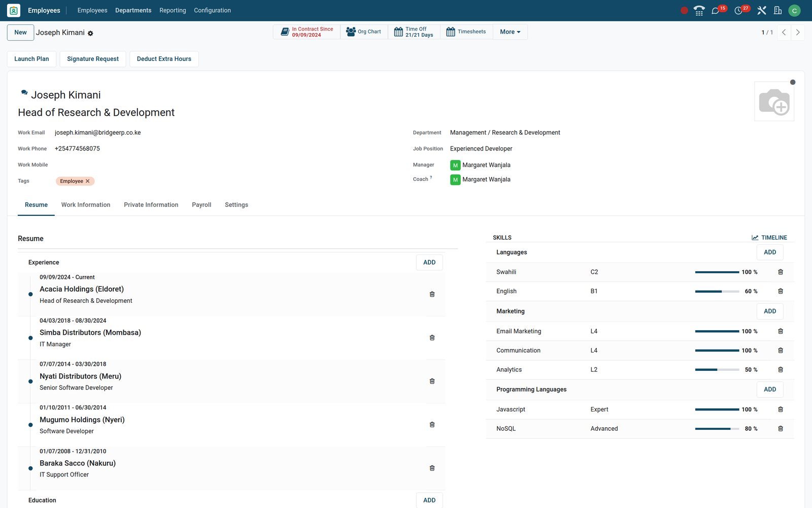Go to next record arrow
The height and width of the screenshot is (508, 812).
click(798, 33)
